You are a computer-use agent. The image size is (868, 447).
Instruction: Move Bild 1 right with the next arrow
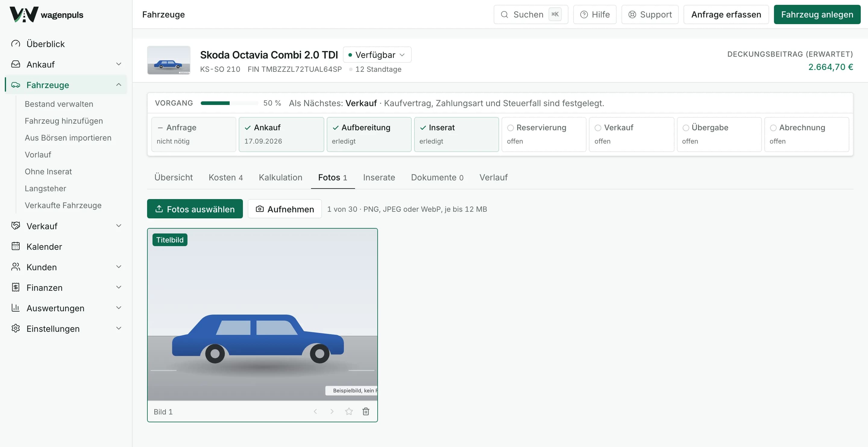[x=332, y=411]
